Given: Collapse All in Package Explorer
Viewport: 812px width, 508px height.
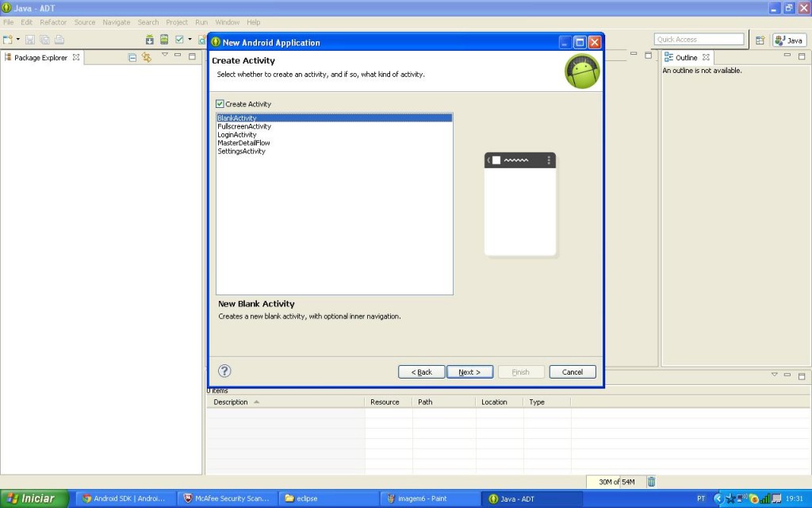Looking at the screenshot, I should click(132, 57).
